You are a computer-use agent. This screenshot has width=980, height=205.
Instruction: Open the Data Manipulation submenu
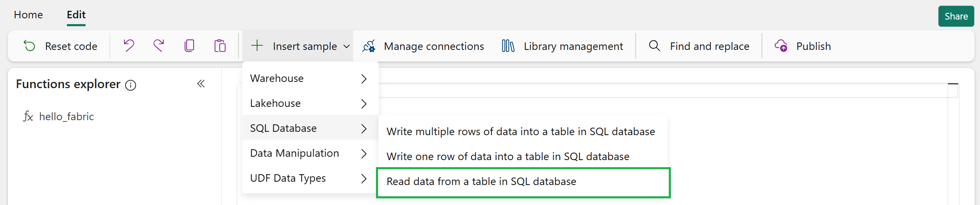[310, 153]
